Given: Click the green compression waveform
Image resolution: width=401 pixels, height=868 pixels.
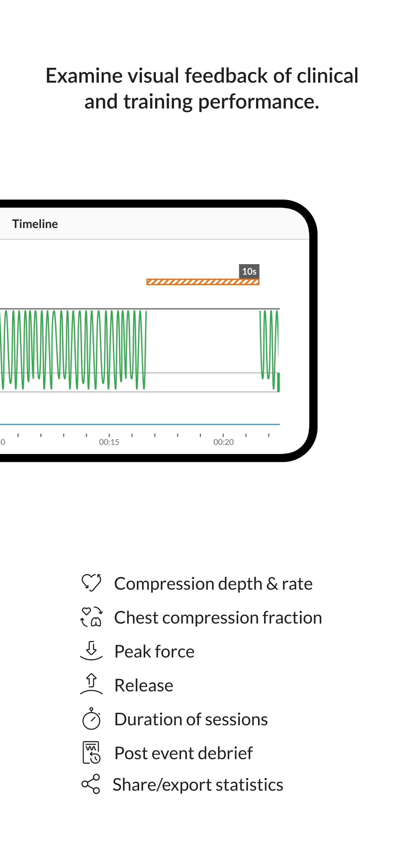Looking at the screenshot, I should coord(73,350).
